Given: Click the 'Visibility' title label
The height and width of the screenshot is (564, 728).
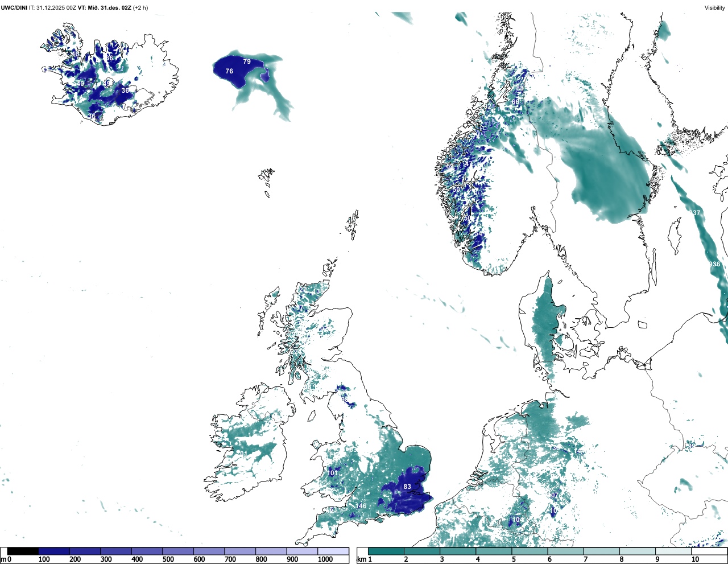Looking at the screenshot, I should (714, 7).
